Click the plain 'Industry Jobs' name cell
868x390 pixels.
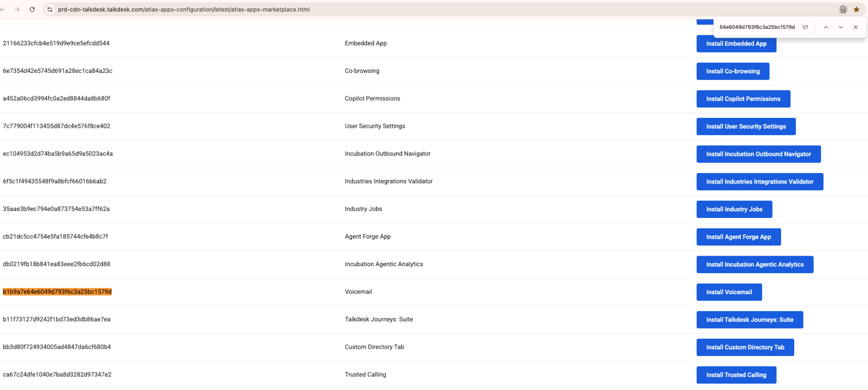(x=363, y=209)
